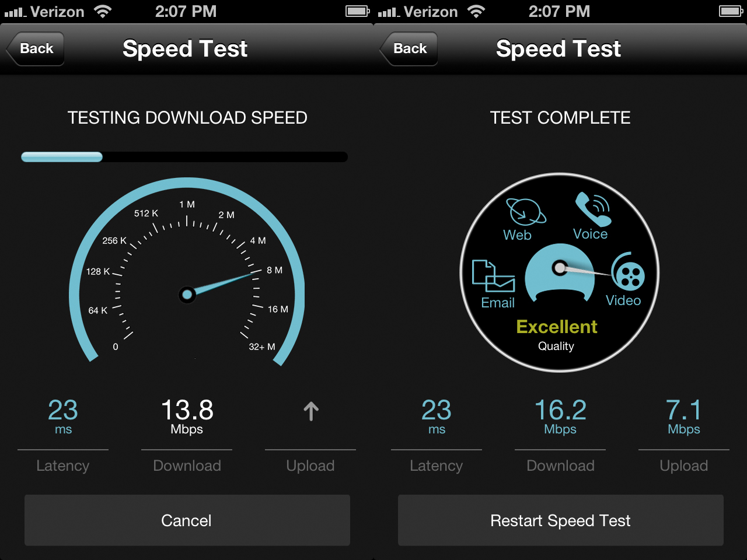Tap the battery icon in right status bar

tap(732, 11)
